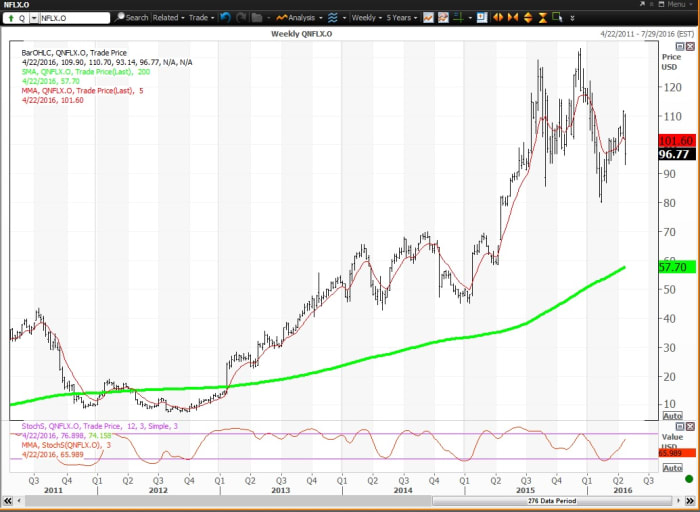Click the multi-line compare chart icon
The image size is (700, 512).
click(x=443, y=18)
